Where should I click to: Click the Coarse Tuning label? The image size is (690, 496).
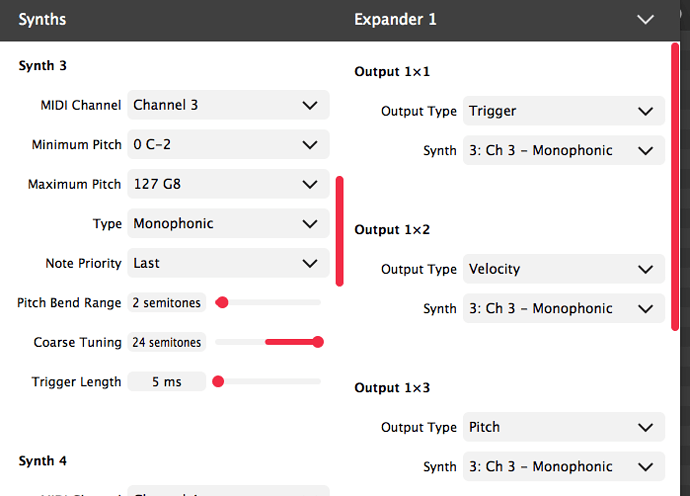[x=77, y=342]
